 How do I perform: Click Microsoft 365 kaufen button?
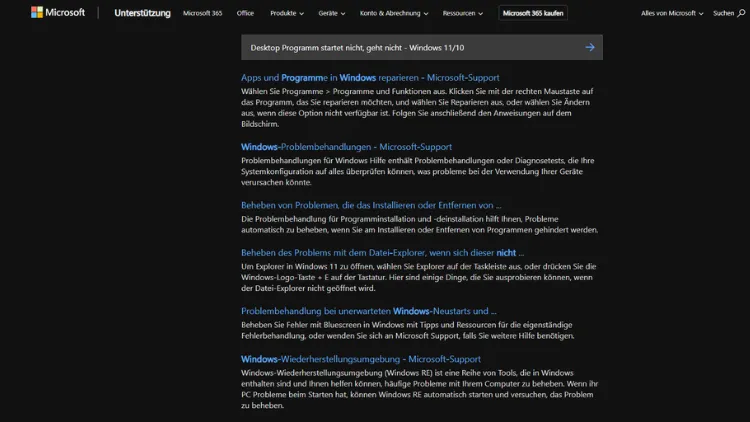533,13
